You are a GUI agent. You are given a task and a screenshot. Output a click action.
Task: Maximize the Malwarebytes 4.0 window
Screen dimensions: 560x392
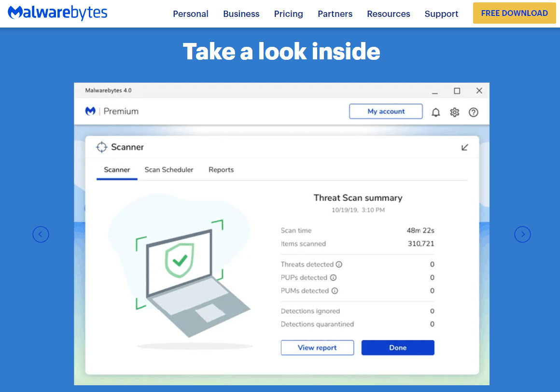click(457, 91)
